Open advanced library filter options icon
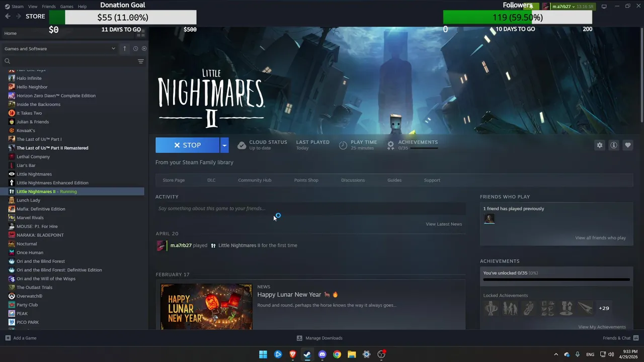The height and width of the screenshot is (362, 644). click(x=141, y=61)
